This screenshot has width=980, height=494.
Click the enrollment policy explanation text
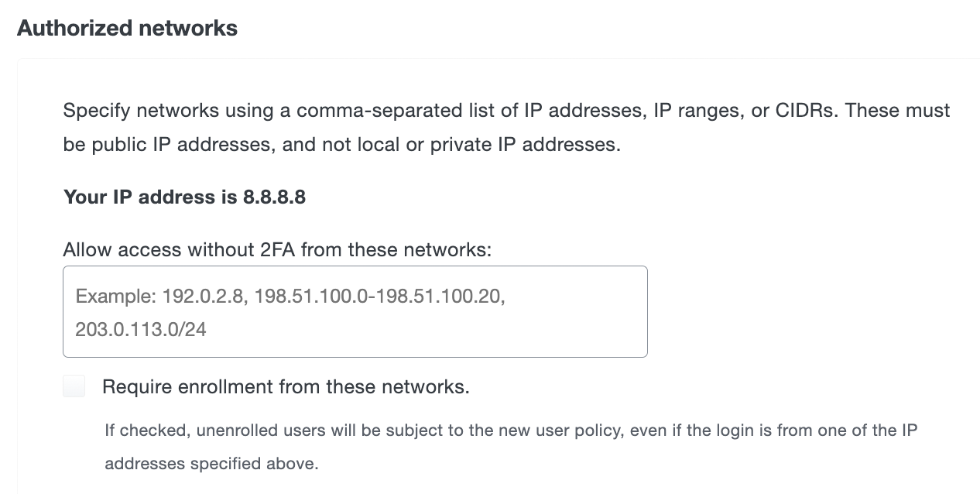point(509,446)
